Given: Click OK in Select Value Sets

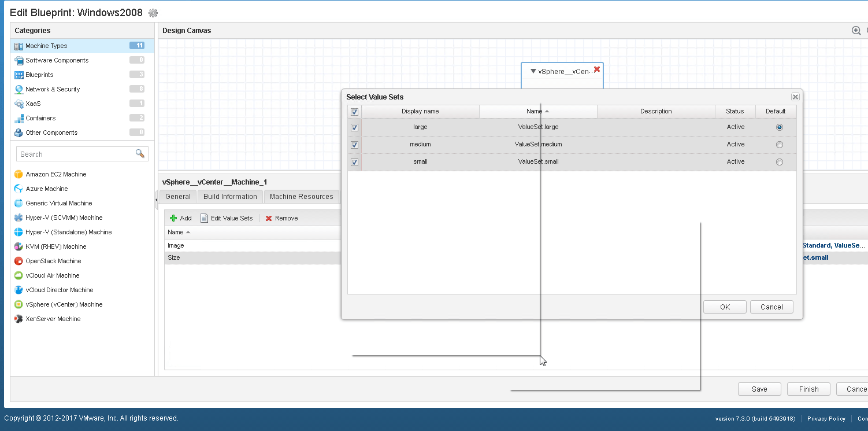Looking at the screenshot, I should coord(725,307).
